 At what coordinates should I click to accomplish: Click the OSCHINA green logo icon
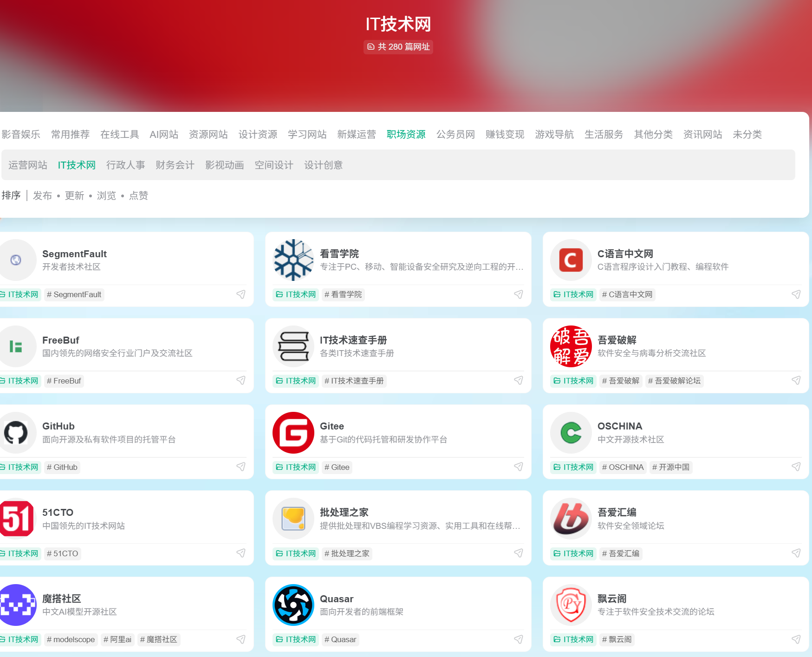click(x=571, y=432)
